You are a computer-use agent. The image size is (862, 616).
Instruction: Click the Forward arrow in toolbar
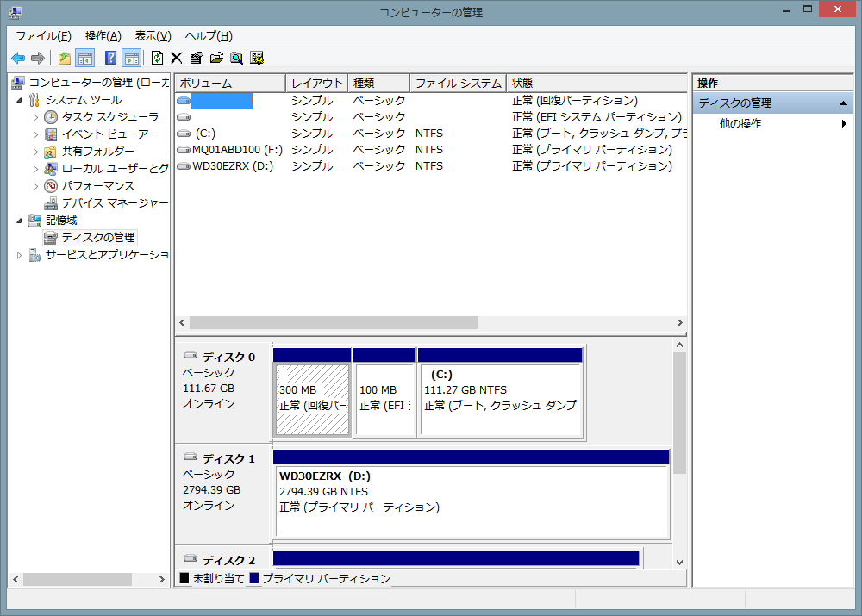click(38, 58)
